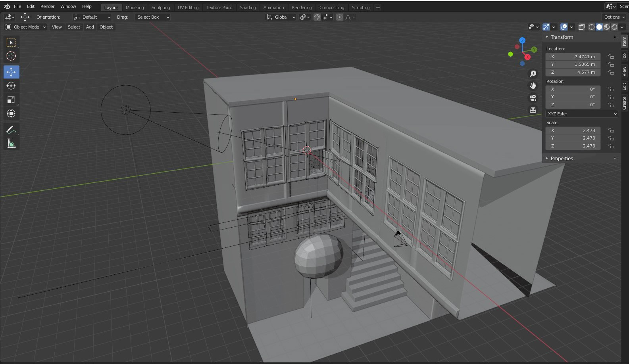
Task: Toggle viewport overlays
Action: click(564, 27)
